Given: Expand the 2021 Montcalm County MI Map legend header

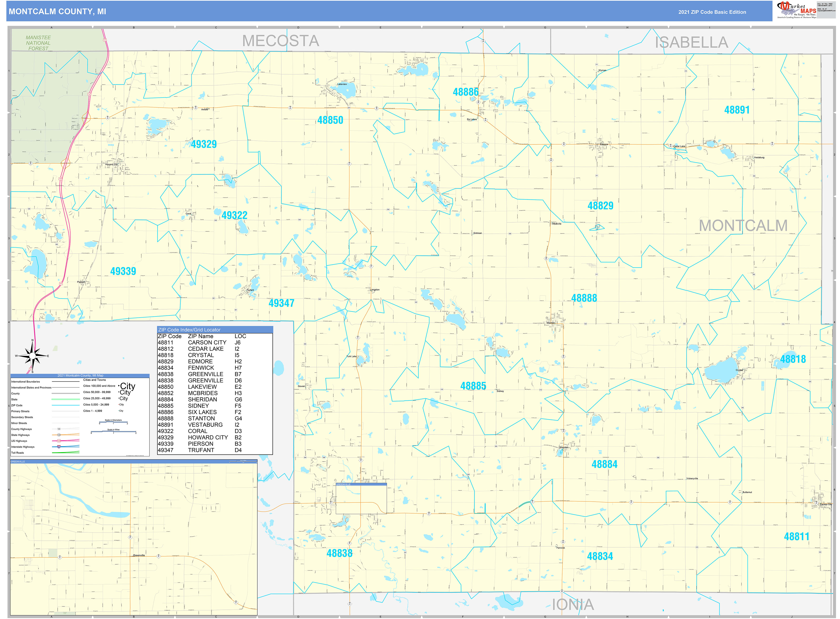Looking at the screenshot, I should [80, 376].
